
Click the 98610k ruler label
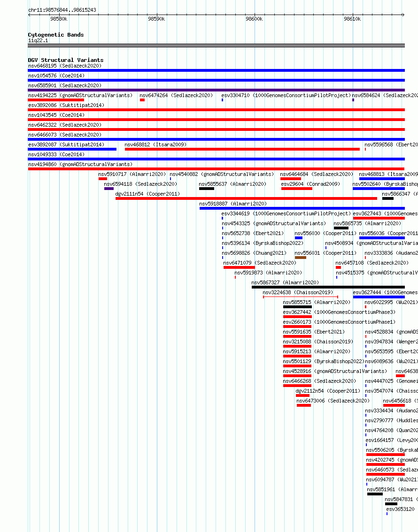click(x=352, y=19)
